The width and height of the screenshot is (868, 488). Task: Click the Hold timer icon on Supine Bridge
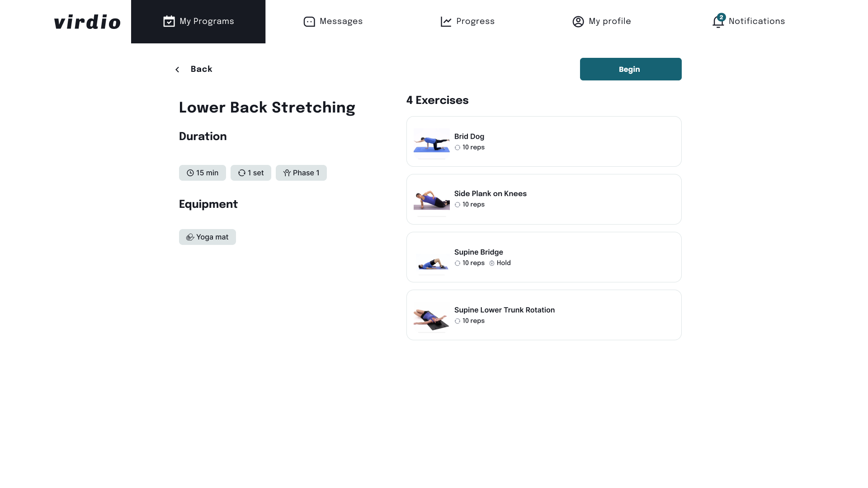point(492,263)
